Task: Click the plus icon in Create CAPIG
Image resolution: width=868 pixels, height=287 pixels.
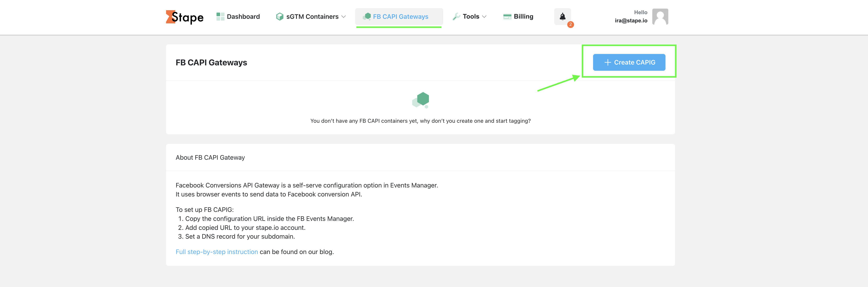Action: point(607,62)
